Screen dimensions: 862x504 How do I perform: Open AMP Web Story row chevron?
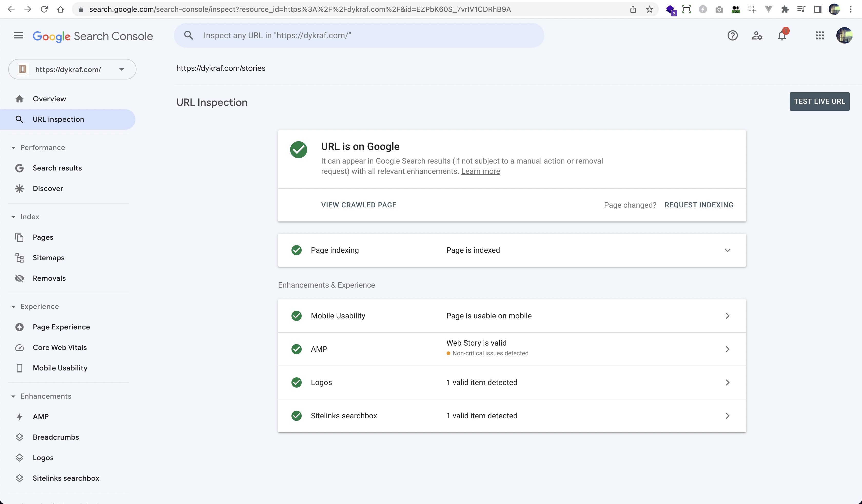point(728,349)
